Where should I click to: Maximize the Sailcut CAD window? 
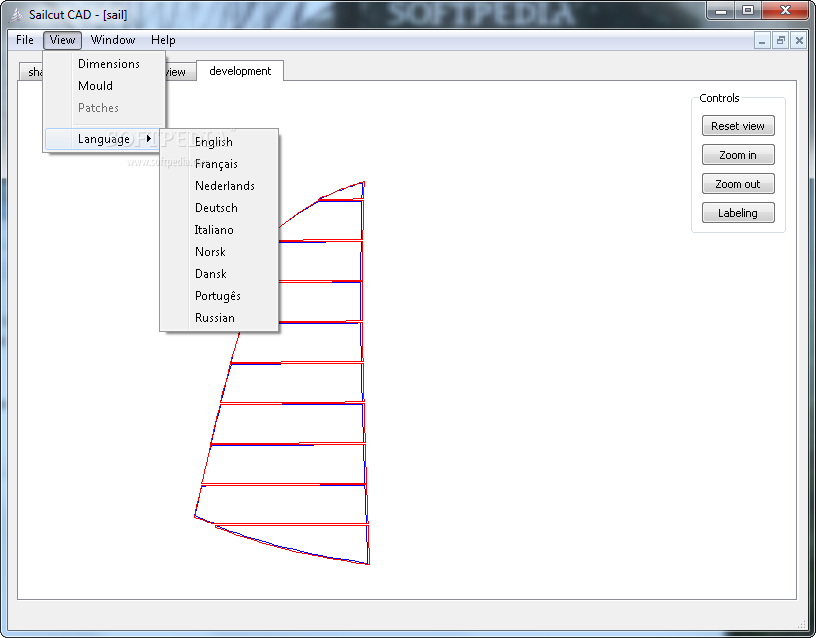click(748, 10)
